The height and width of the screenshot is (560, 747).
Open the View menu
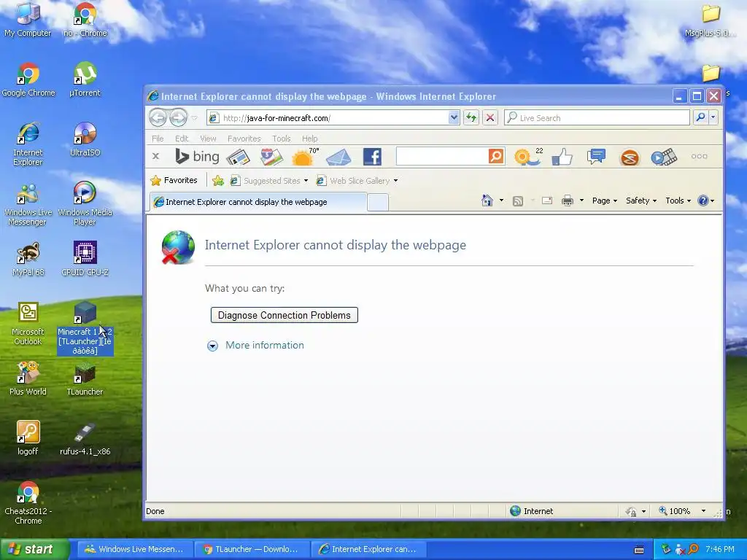[x=208, y=139]
